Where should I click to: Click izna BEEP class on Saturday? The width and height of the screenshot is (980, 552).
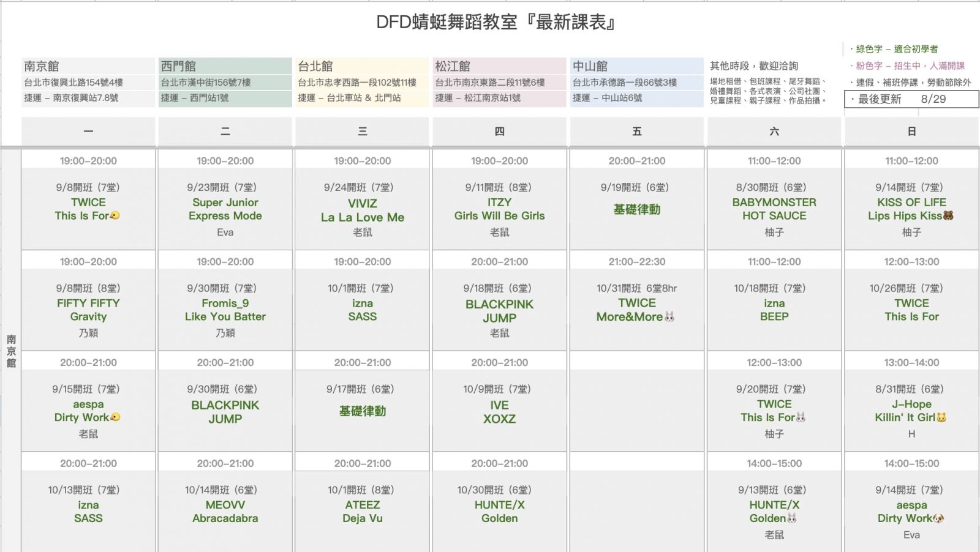point(774,310)
